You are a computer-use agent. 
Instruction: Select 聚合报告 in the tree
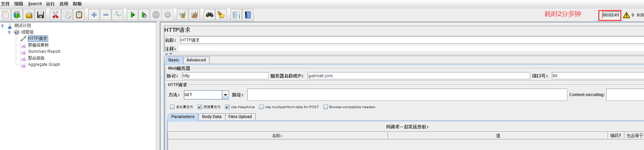[x=36, y=58]
